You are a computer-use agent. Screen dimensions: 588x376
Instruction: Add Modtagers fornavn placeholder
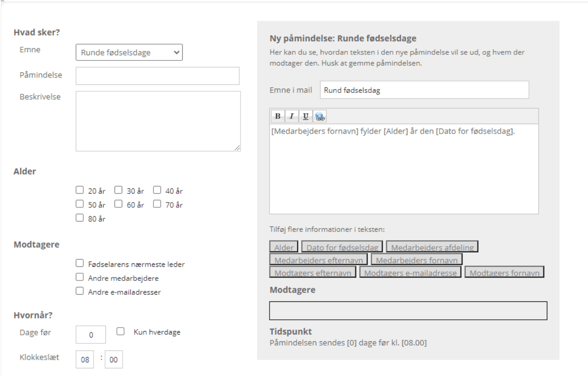pos(504,272)
